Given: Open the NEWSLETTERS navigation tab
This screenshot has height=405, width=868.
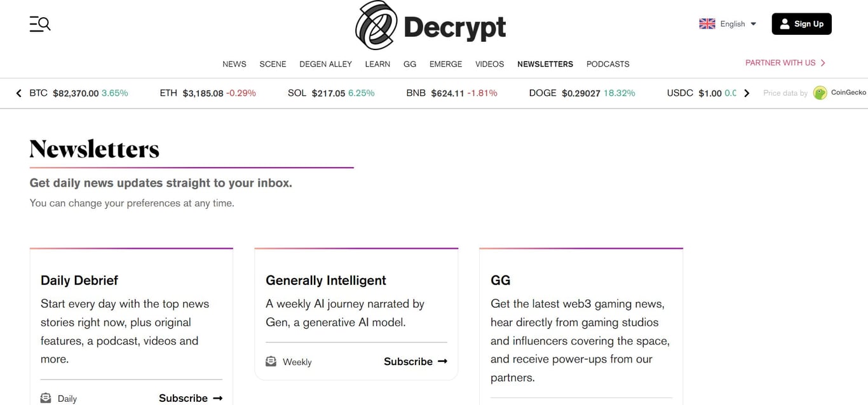Looking at the screenshot, I should tap(545, 64).
